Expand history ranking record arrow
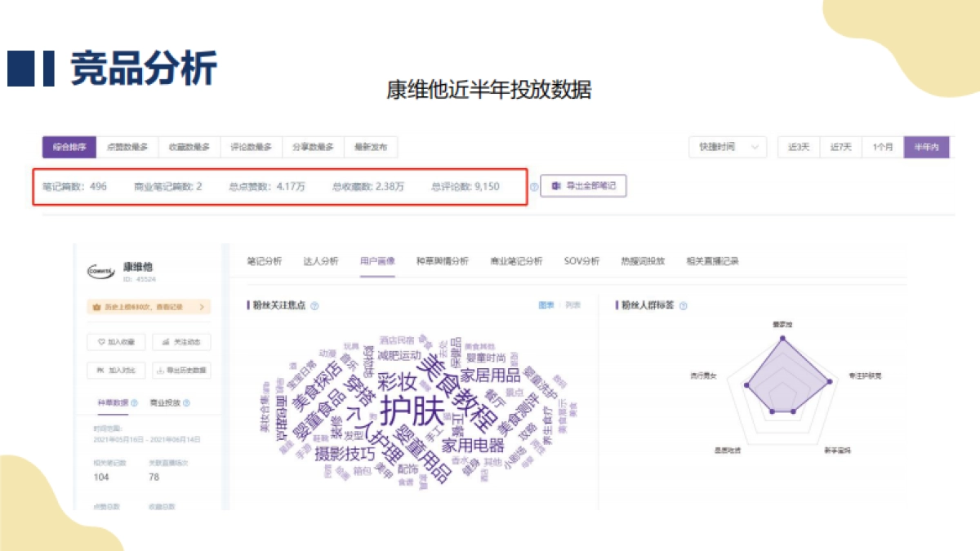Screen dimensions: 980x551 coord(201,307)
